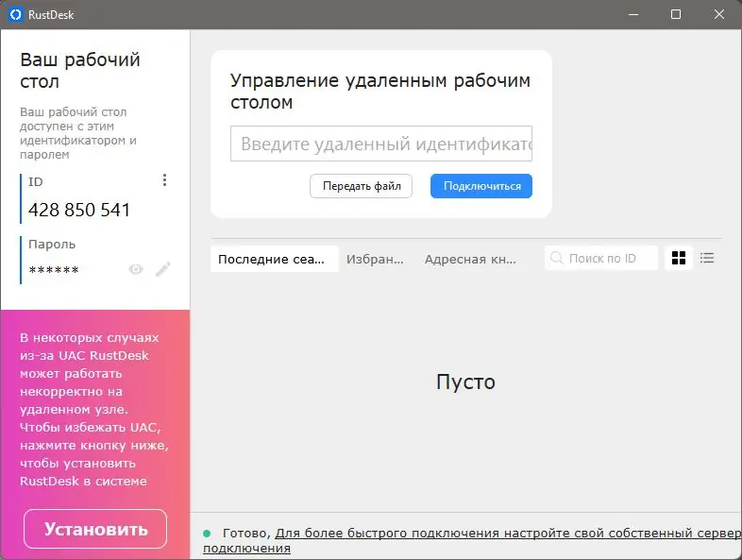Open the Адресная книга tab
Screen dimensions: 742x560
click(470, 259)
